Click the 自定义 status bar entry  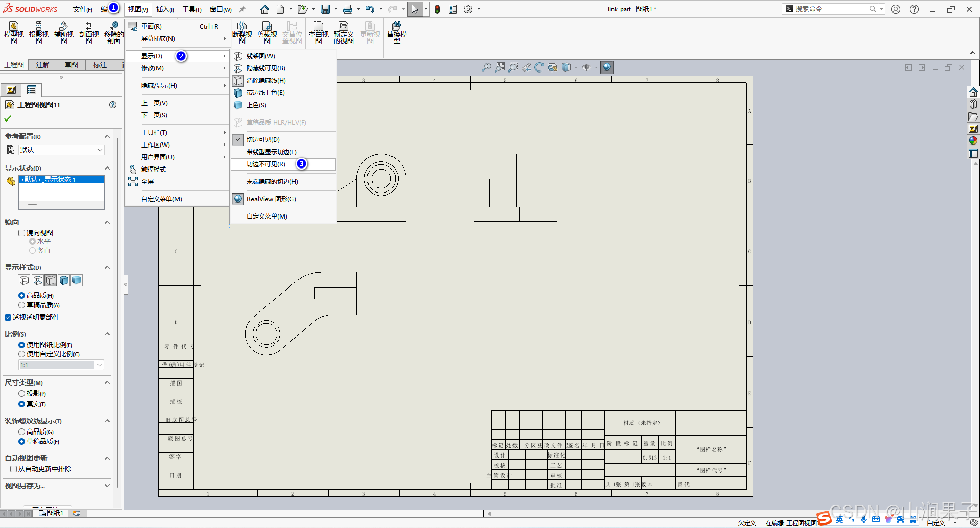click(x=936, y=523)
